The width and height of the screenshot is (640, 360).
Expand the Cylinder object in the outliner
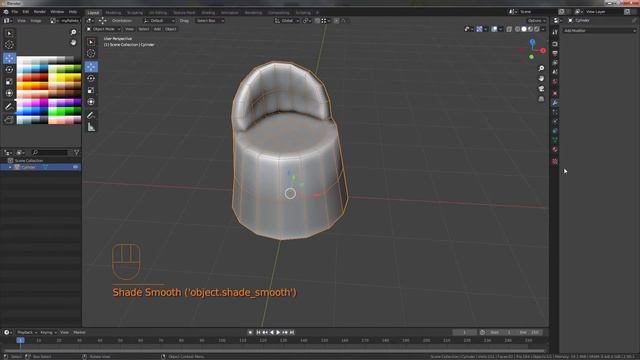click(10, 167)
